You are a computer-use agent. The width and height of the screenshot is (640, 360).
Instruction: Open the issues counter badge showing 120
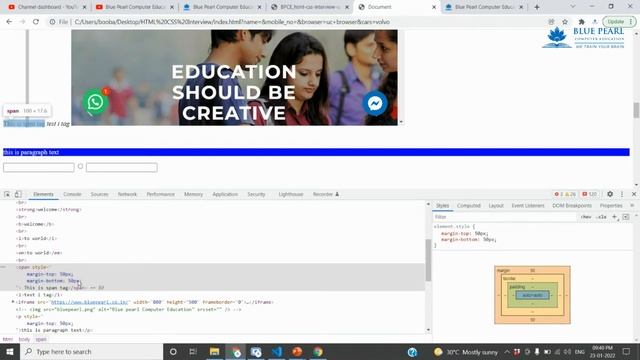point(590,194)
